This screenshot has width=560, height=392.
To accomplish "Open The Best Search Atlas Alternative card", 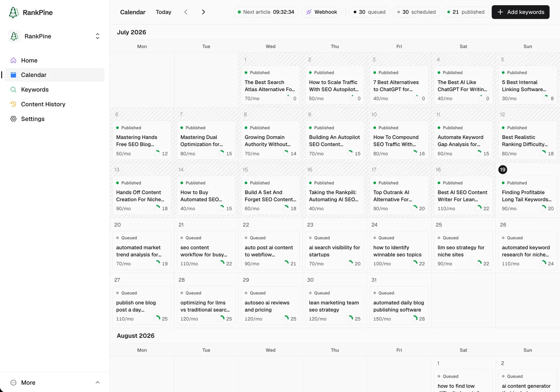I will pos(270,86).
